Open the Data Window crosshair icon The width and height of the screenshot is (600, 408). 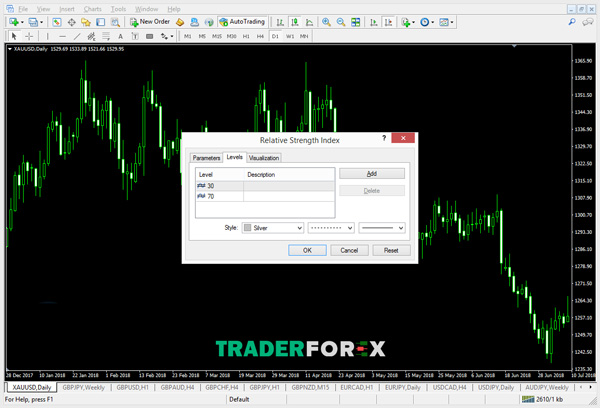pyautogui.click(x=72, y=22)
